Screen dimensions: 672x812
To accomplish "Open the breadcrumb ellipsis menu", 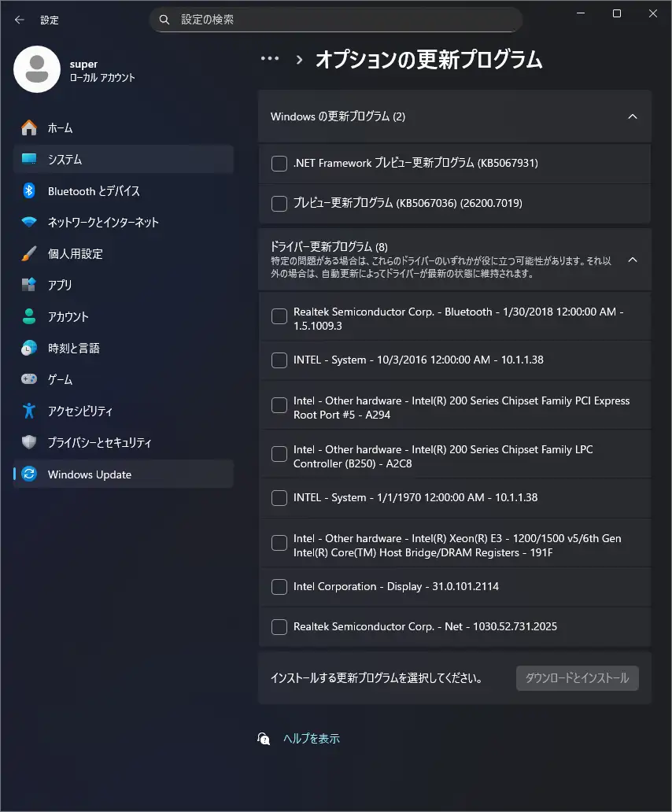I will tap(270, 59).
